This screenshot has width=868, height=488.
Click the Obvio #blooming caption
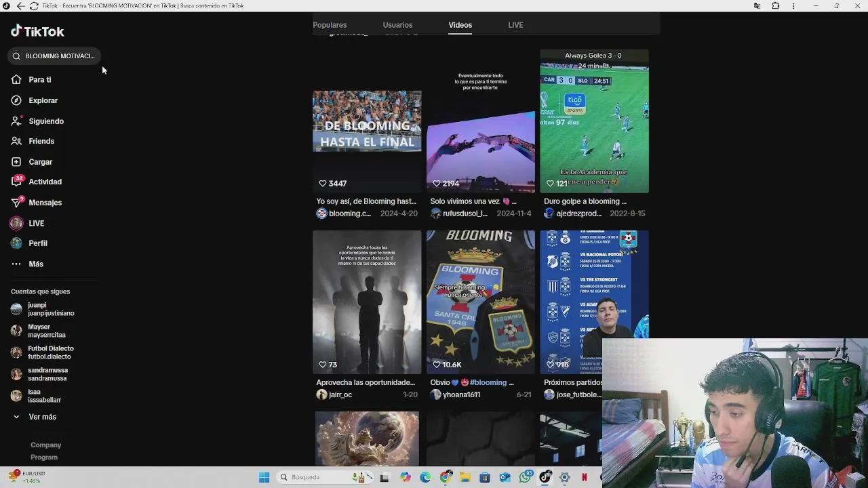click(x=472, y=382)
